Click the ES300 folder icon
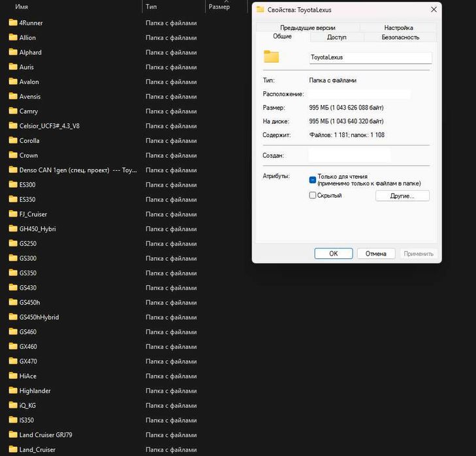Viewport: 476px width, 456px height. point(13,185)
